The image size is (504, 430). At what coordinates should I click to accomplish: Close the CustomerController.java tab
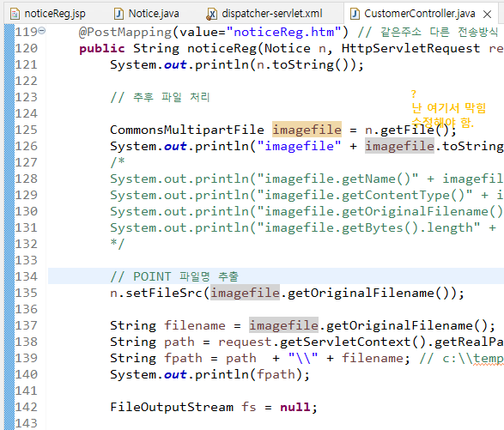click(x=488, y=14)
